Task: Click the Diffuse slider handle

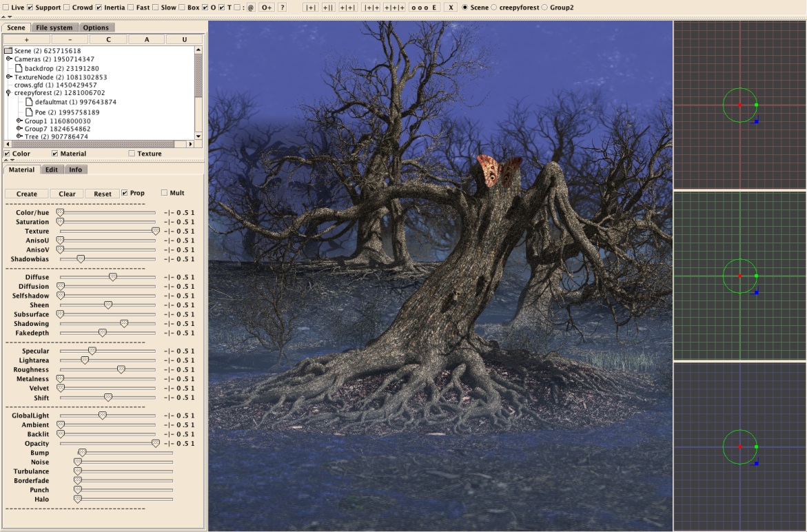Action: (113, 277)
